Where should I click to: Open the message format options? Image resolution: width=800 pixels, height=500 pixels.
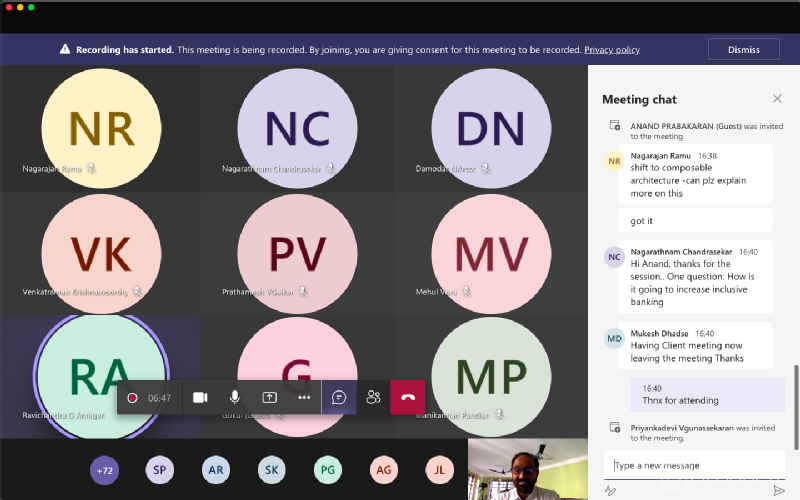(611, 490)
